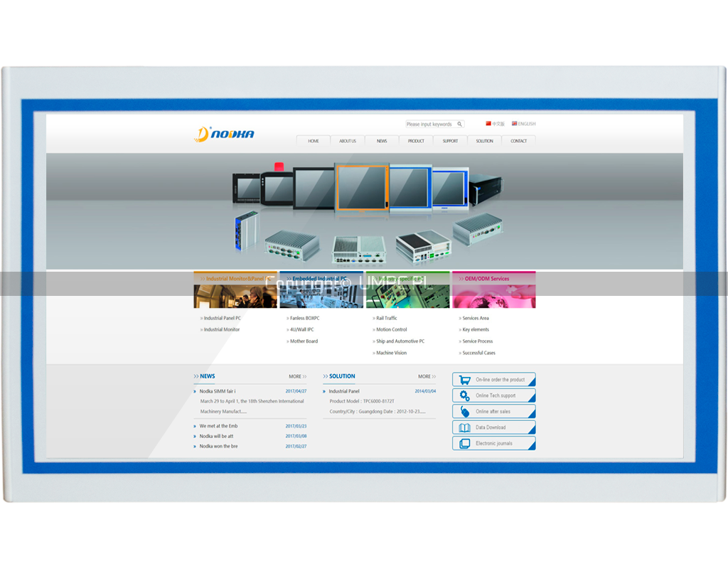Open the Rail Traffic link
The width and height of the screenshot is (728, 569).
click(x=387, y=318)
